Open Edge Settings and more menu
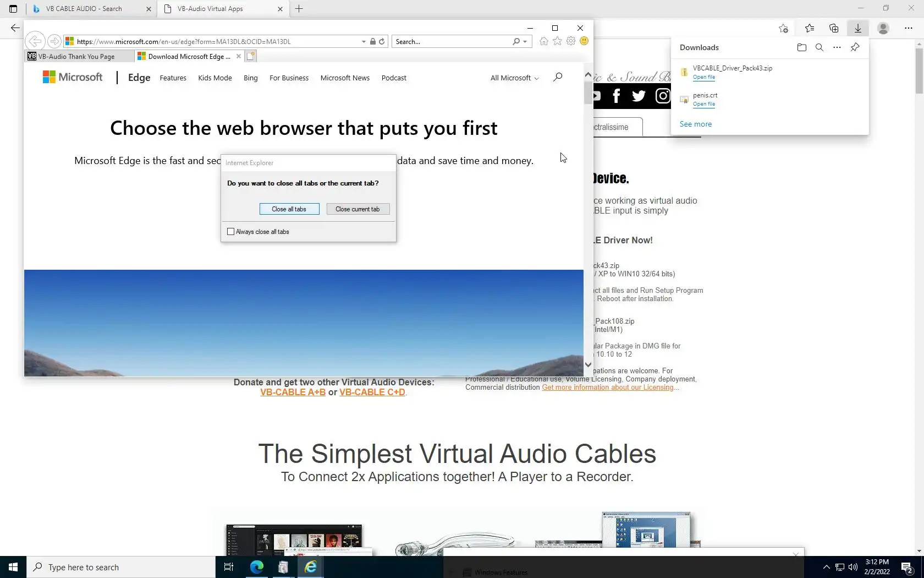The height and width of the screenshot is (578, 924). [x=908, y=28]
